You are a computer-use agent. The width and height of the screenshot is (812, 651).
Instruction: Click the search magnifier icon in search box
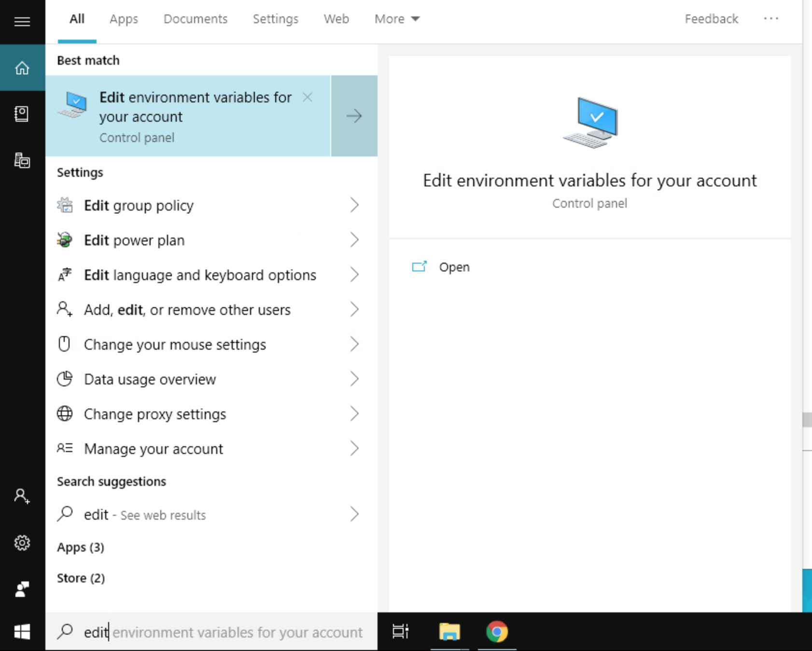(x=65, y=631)
